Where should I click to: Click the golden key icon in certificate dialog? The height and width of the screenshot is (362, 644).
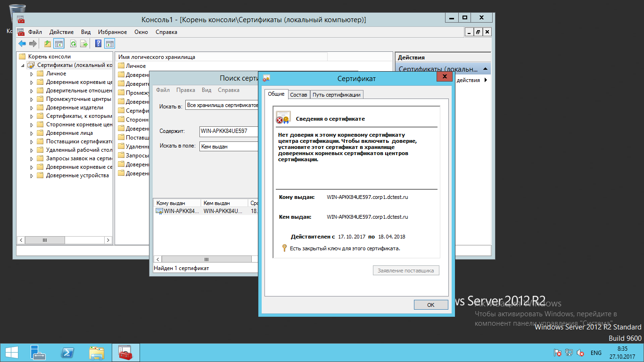284,248
